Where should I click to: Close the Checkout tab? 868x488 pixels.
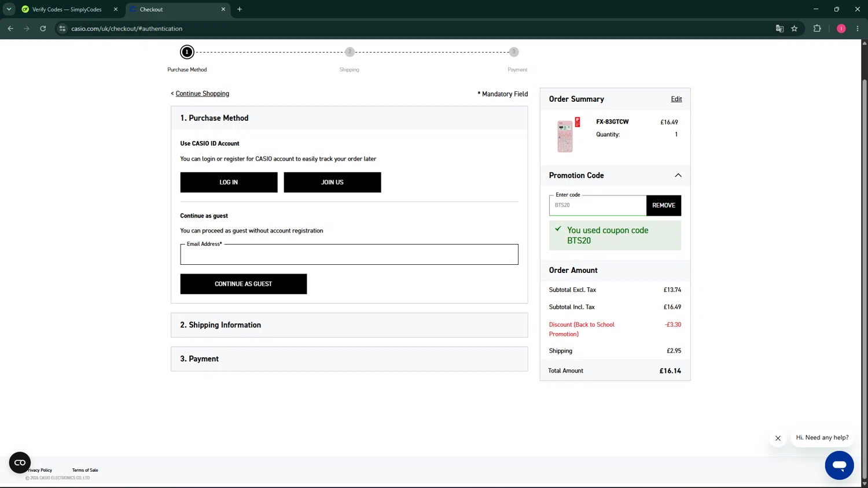click(223, 9)
